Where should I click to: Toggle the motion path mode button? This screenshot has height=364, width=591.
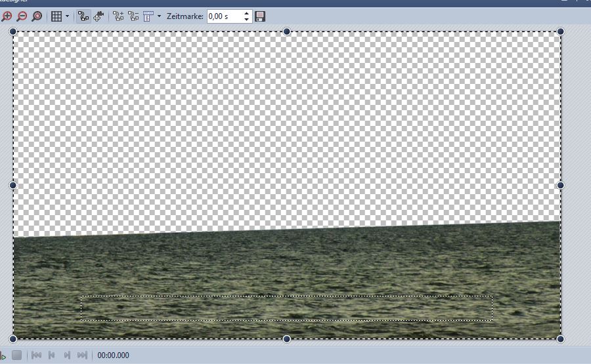(x=83, y=16)
